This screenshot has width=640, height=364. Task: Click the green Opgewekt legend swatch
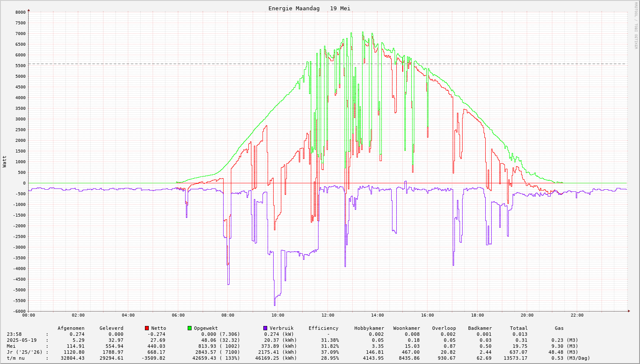tap(189, 328)
